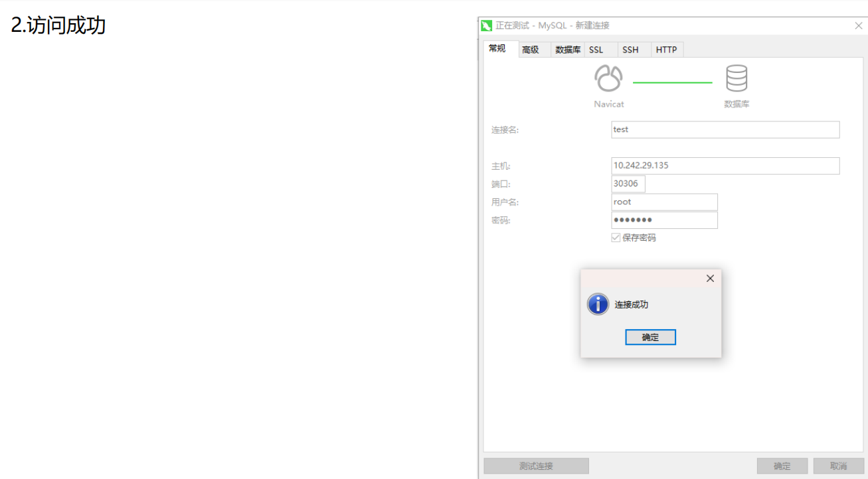Switch to the 高级 tab

pyautogui.click(x=529, y=49)
